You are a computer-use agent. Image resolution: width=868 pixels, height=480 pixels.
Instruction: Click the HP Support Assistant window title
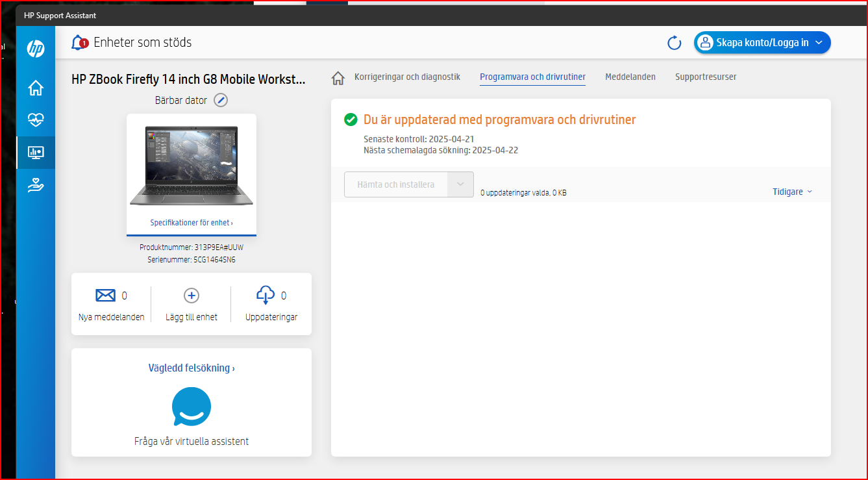(x=60, y=15)
